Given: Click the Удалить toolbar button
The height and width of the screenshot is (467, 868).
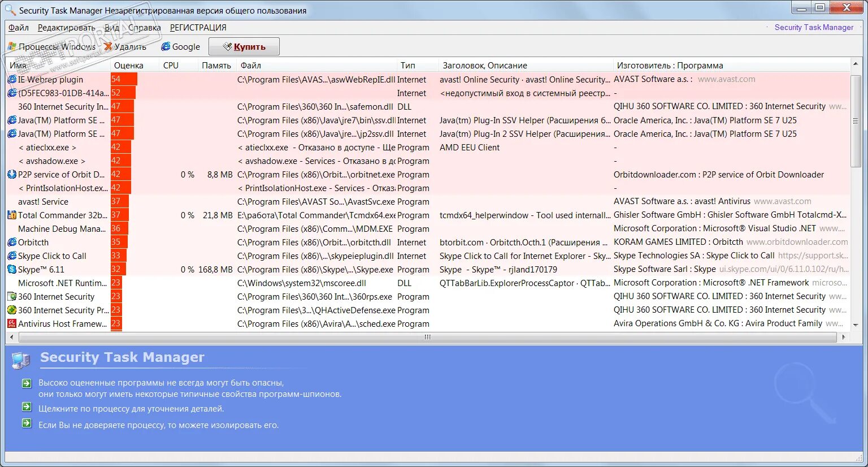Looking at the screenshot, I should 125,47.
